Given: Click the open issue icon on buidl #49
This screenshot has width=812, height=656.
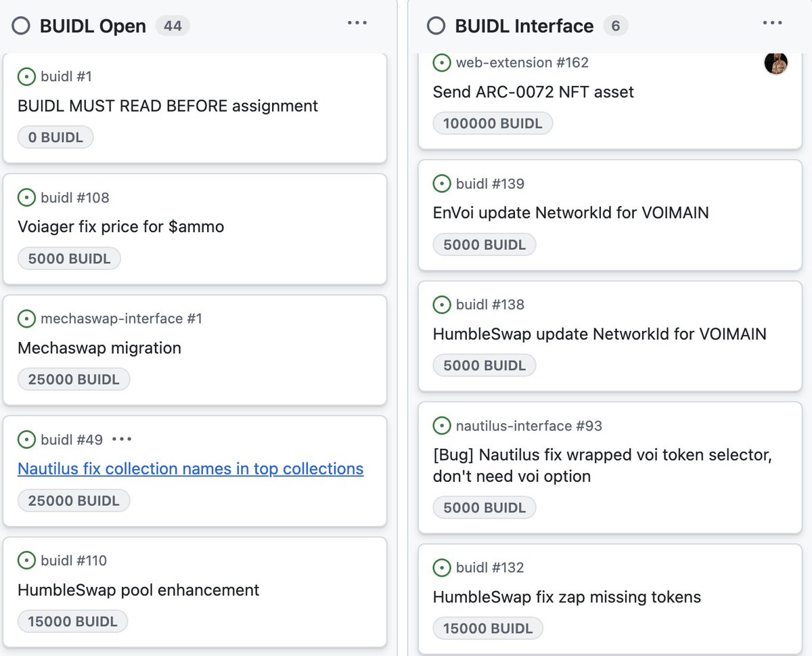Looking at the screenshot, I should click(x=26, y=440).
